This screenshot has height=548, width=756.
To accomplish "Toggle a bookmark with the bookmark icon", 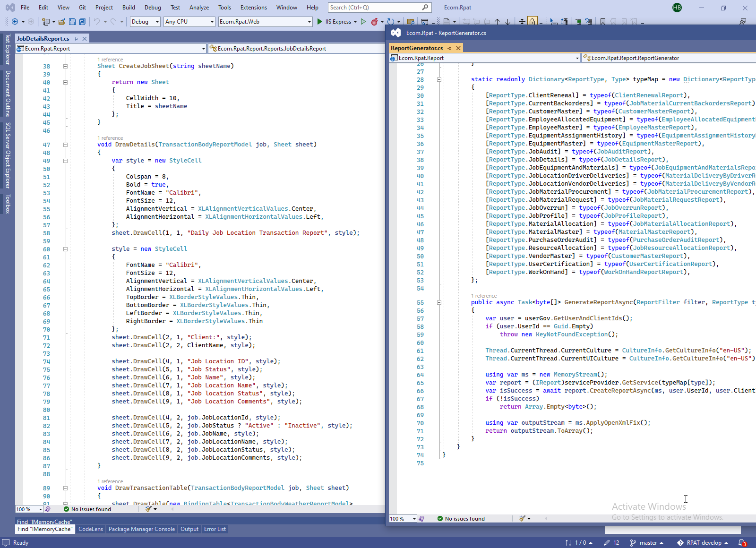I will pyautogui.click(x=603, y=22).
